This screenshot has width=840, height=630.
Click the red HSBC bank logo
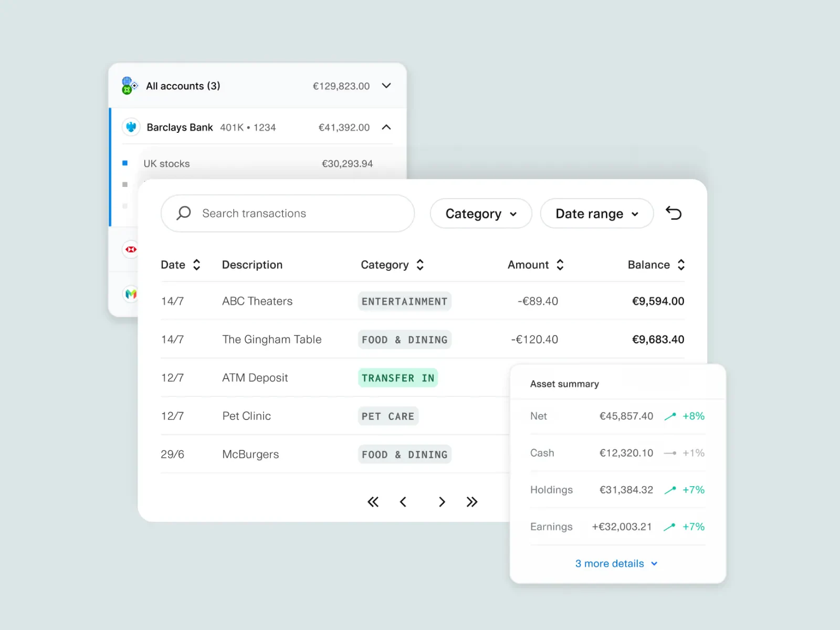pos(131,249)
